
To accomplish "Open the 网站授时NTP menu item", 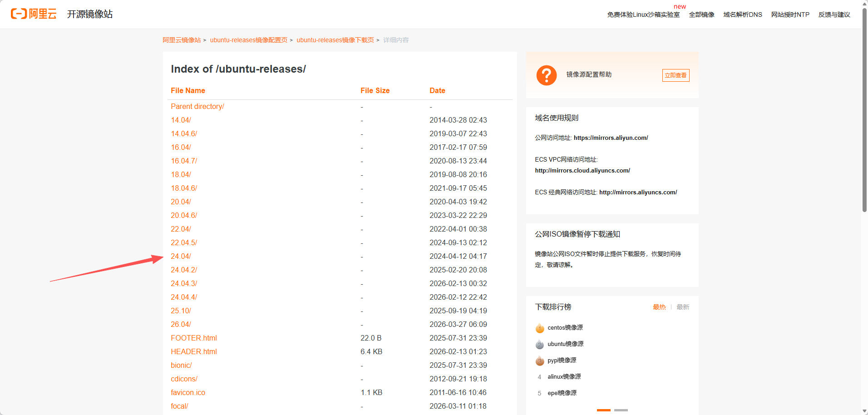I will (x=790, y=15).
